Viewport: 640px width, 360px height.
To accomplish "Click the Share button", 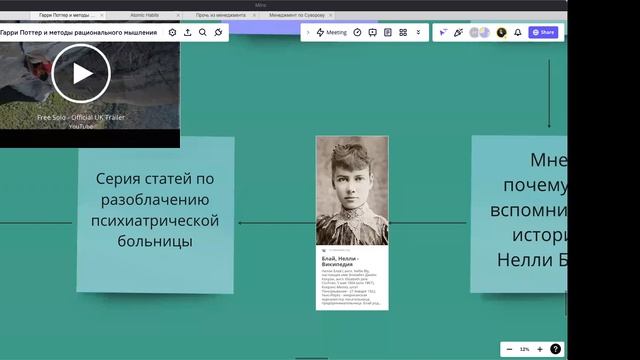I will click(x=543, y=32).
